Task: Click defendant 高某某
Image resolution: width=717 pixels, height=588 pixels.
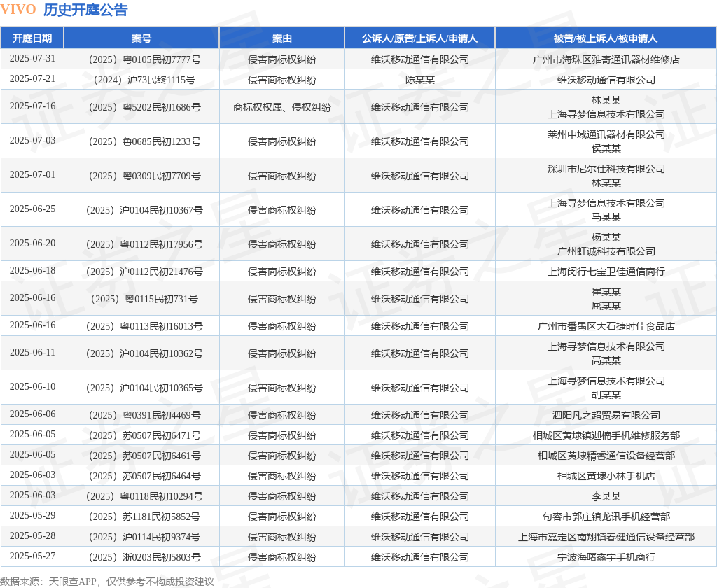Action: click(x=606, y=360)
